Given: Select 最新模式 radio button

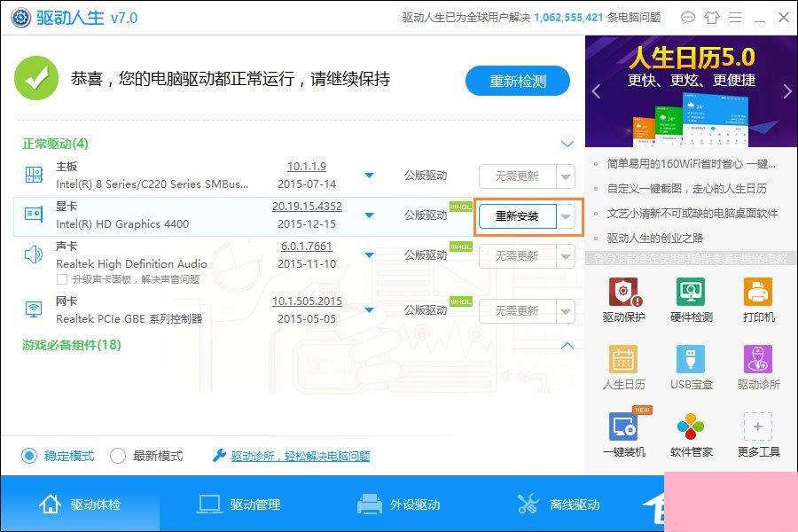Looking at the screenshot, I should pos(118,456).
